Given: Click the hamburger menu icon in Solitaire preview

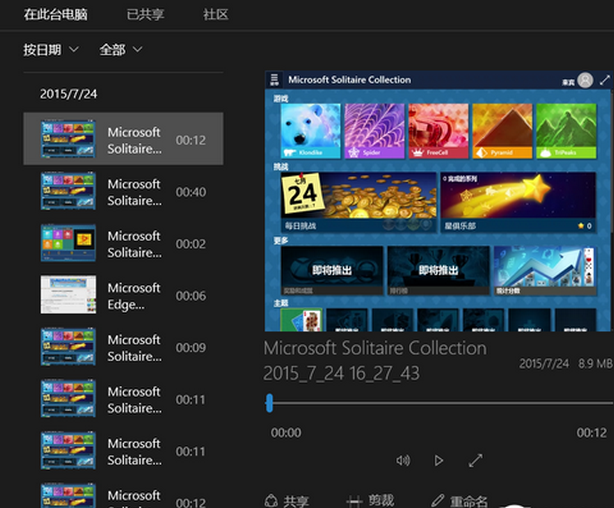Looking at the screenshot, I should coord(274,80).
